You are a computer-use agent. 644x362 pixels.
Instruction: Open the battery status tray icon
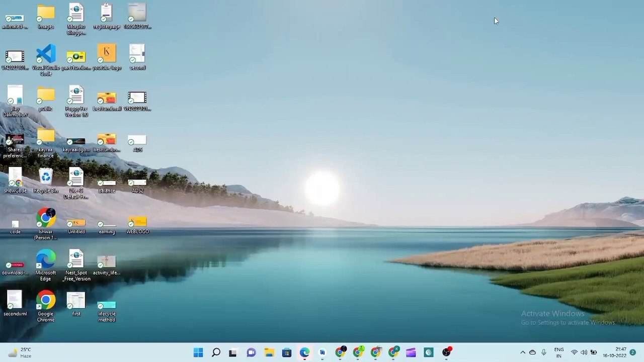coord(594,352)
